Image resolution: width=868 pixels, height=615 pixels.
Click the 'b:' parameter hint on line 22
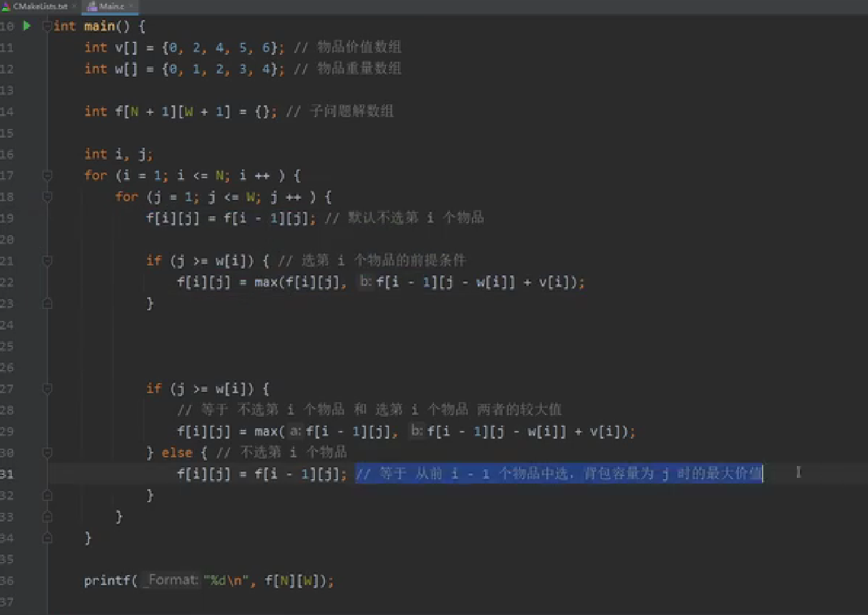pyautogui.click(x=365, y=282)
